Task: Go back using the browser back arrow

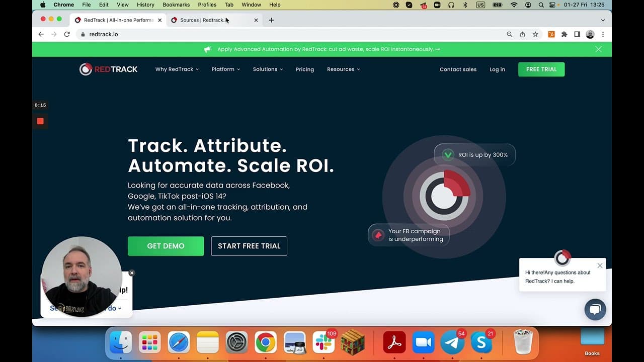Action: tap(41, 34)
